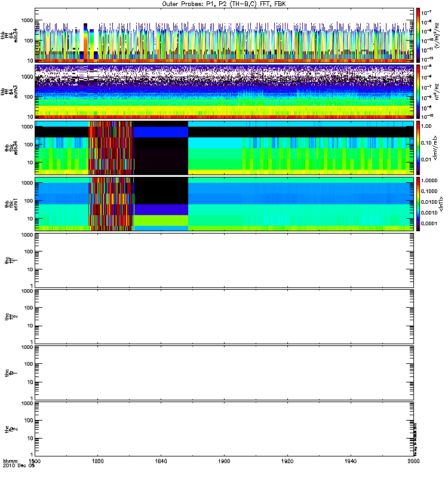The height and width of the screenshot is (478, 448).
Task: Click the "<|nT|>" color bar unit label
Action: tap(441, 204)
